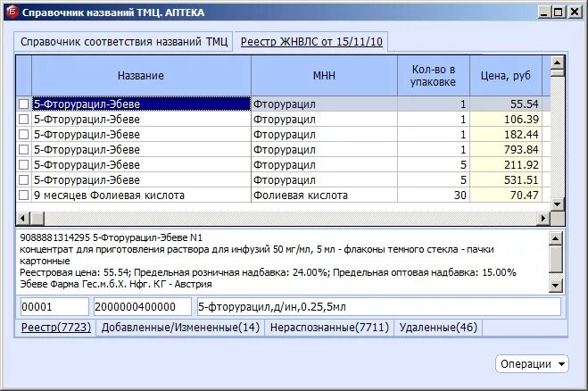Open the Реестр(7723) bottom tab
588x391 pixels.
(x=56, y=328)
